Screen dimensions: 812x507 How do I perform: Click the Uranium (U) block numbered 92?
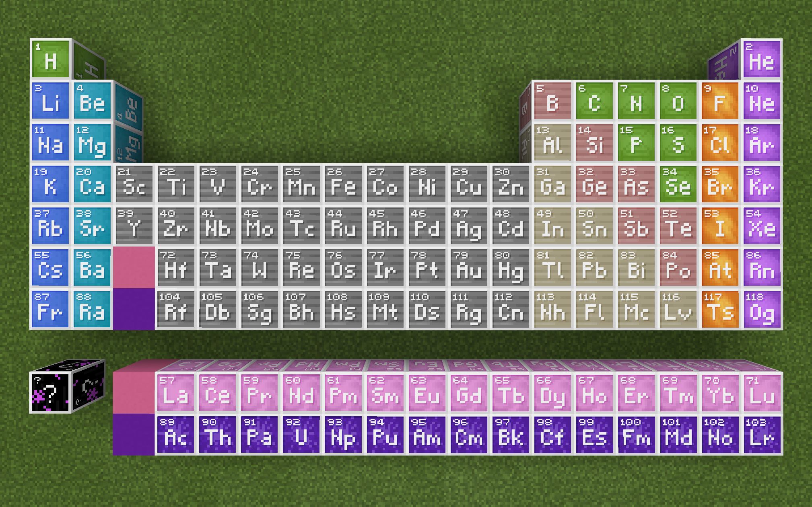[x=301, y=435]
